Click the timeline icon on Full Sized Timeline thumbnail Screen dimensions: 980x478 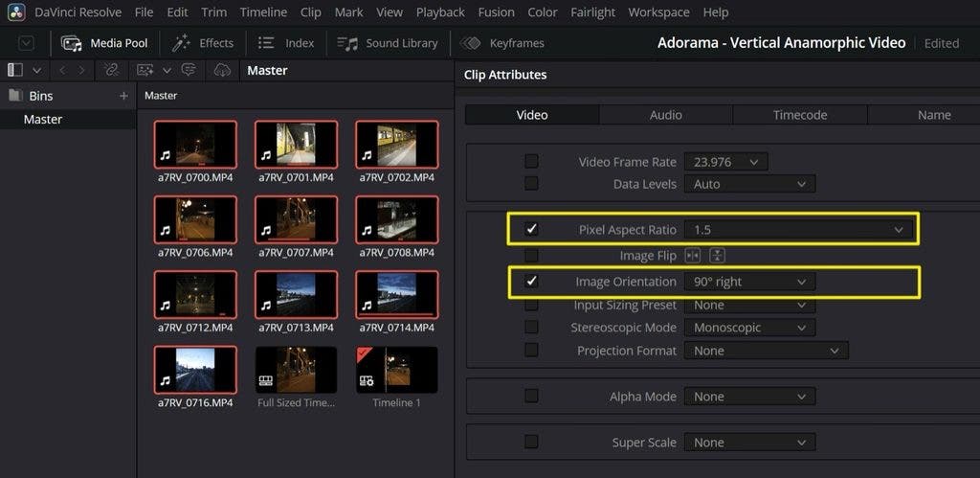(x=266, y=380)
